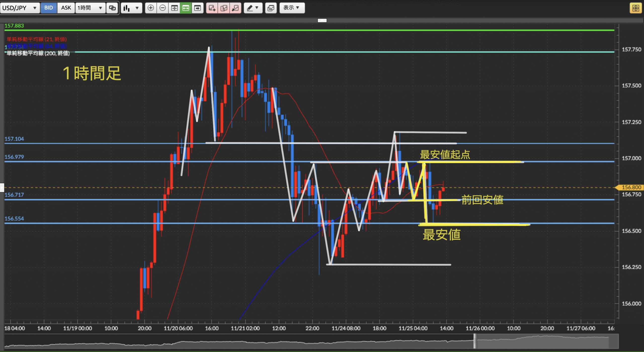
Task: Toggle the green fit-width chart button
Action: point(186,8)
